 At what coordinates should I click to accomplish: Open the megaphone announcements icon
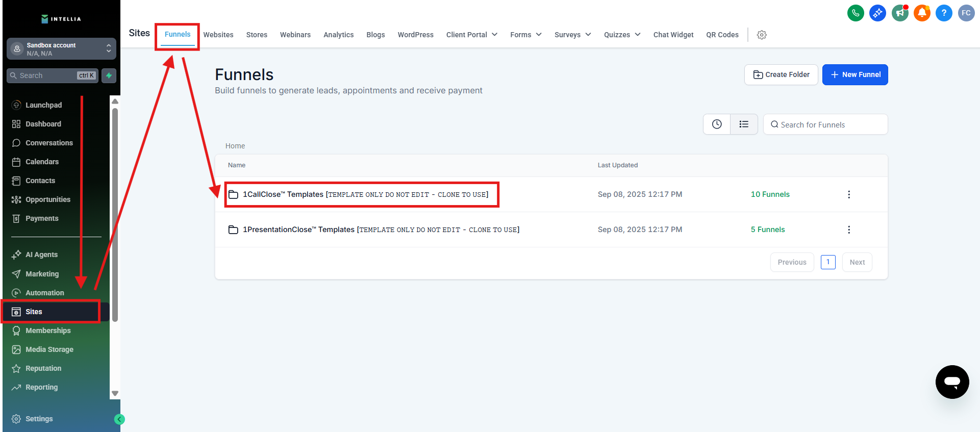tap(900, 13)
